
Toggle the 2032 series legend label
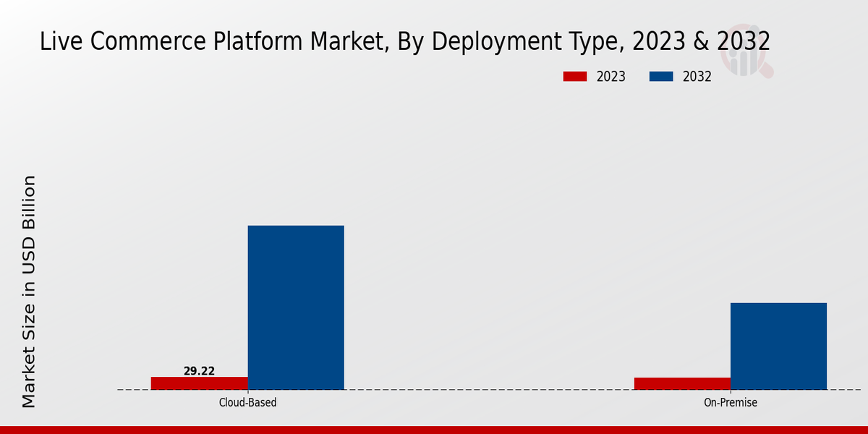(x=697, y=77)
